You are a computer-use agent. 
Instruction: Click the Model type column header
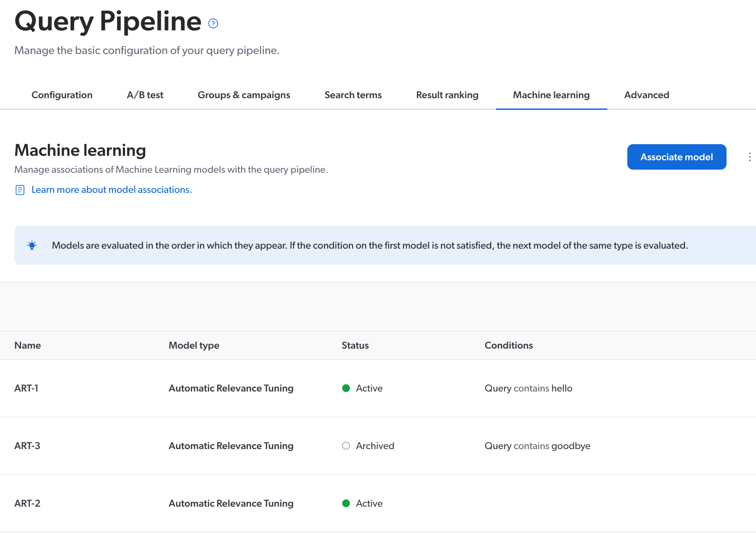(194, 346)
